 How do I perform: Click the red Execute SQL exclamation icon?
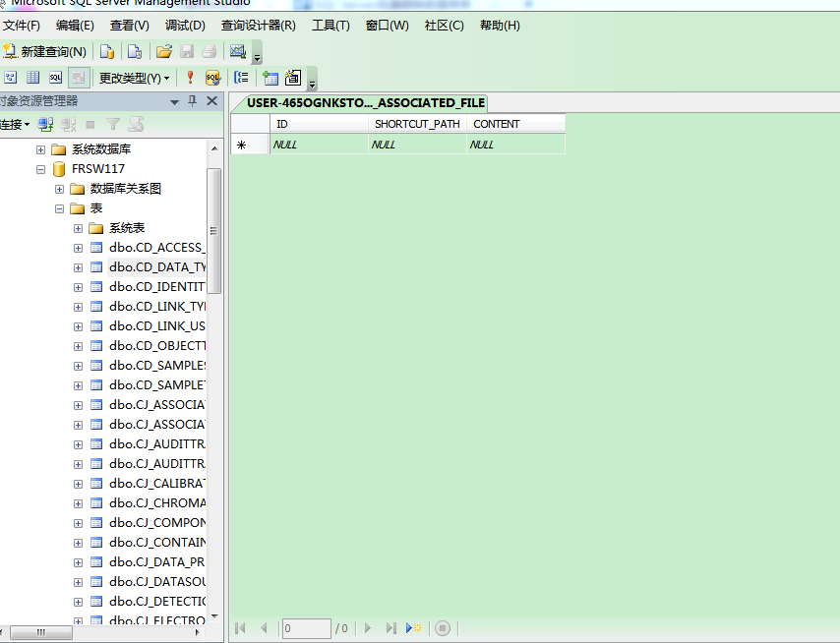(190, 78)
